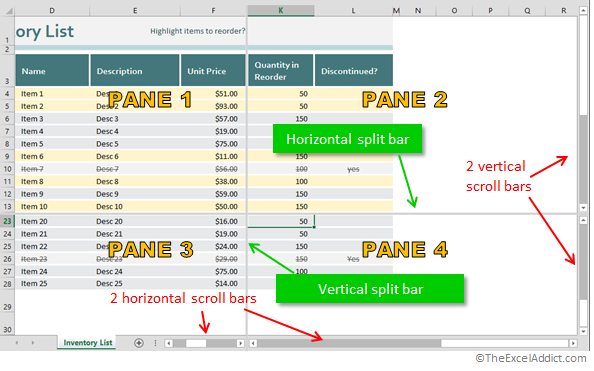Click left arrow of the left horizontal scrollbar
The height and width of the screenshot is (371, 594).
(x=169, y=343)
